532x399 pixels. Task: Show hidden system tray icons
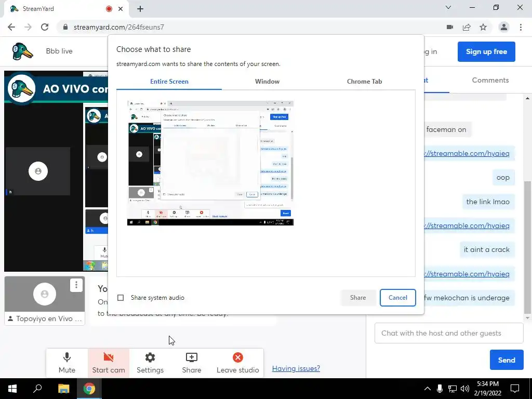click(x=428, y=389)
